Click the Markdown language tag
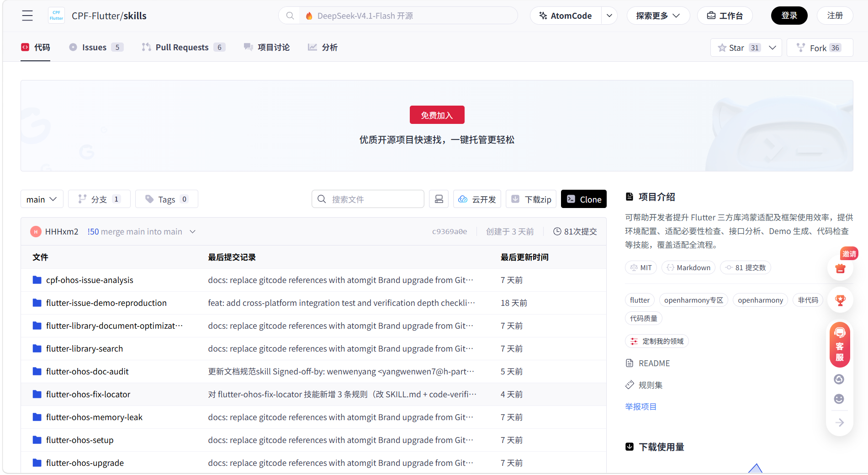868x475 pixels. click(x=688, y=267)
